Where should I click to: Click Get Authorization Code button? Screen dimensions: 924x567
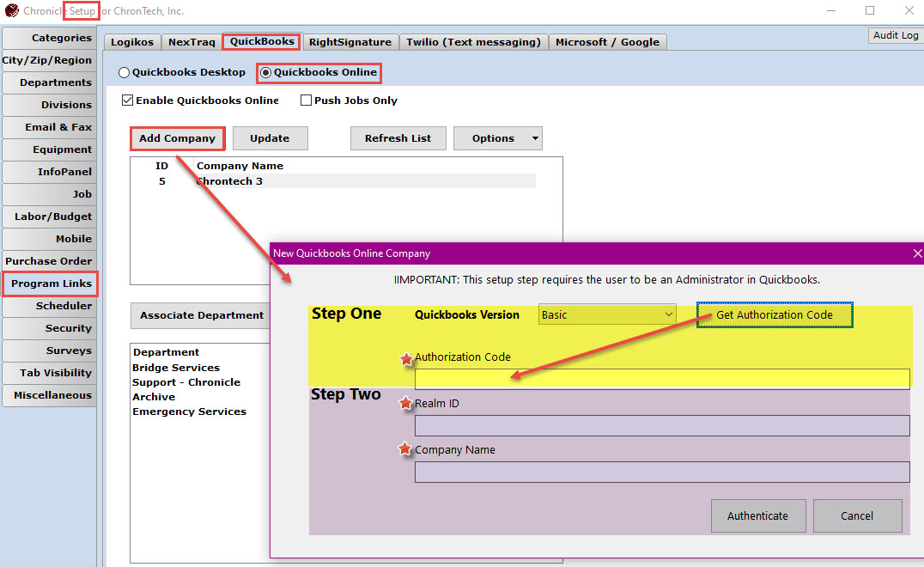pyautogui.click(x=775, y=314)
